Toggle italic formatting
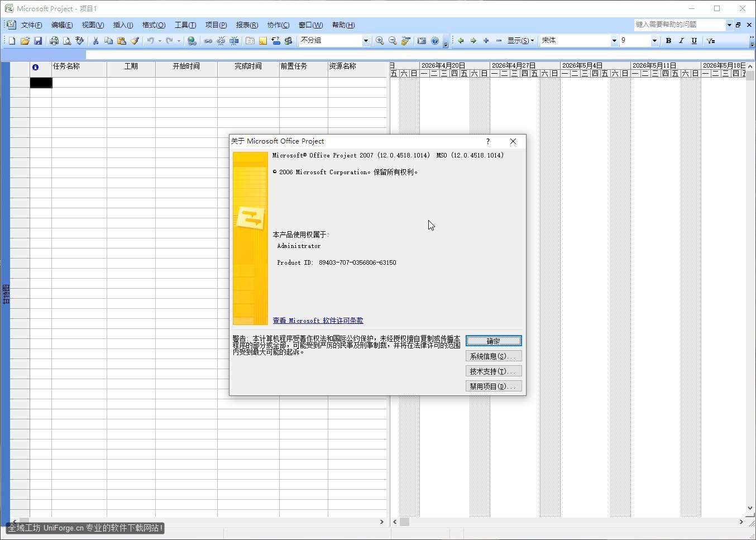The width and height of the screenshot is (756, 540). pos(681,41)
